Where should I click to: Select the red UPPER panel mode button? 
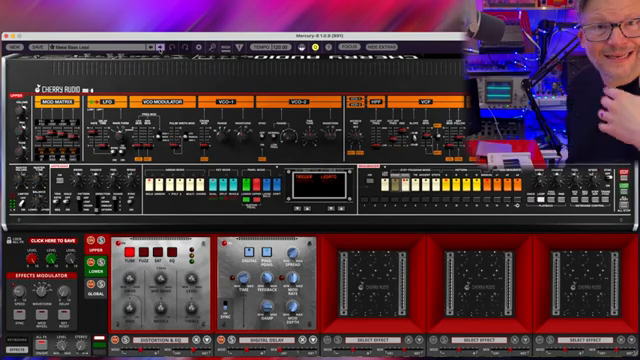point(256,185)
